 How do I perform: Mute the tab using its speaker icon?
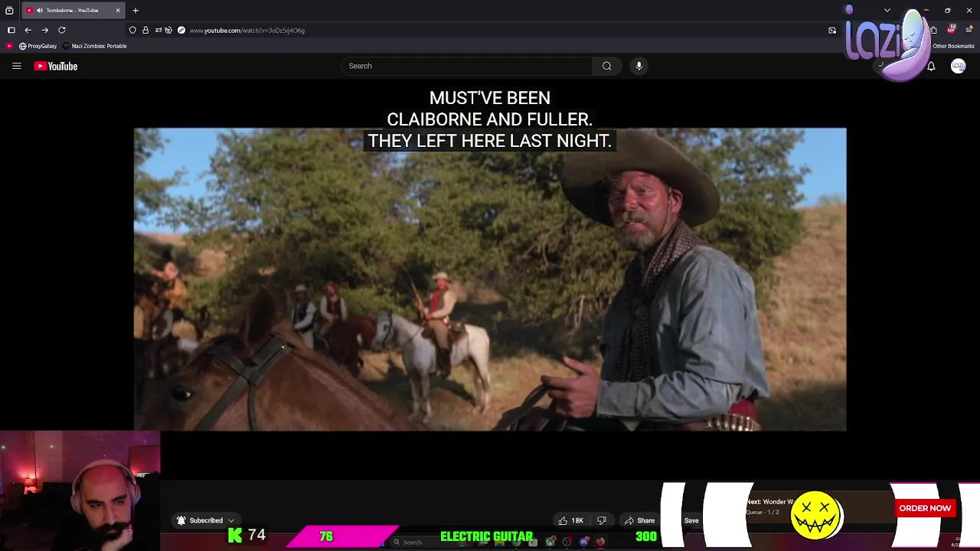pyautogui.click(x=40, y=11)
